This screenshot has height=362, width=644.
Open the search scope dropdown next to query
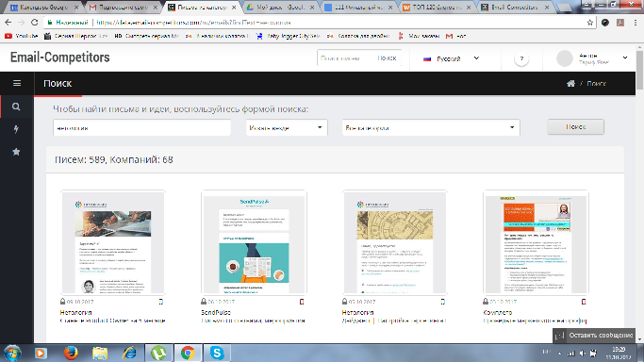pyautogui.click(x=287, y=127)
